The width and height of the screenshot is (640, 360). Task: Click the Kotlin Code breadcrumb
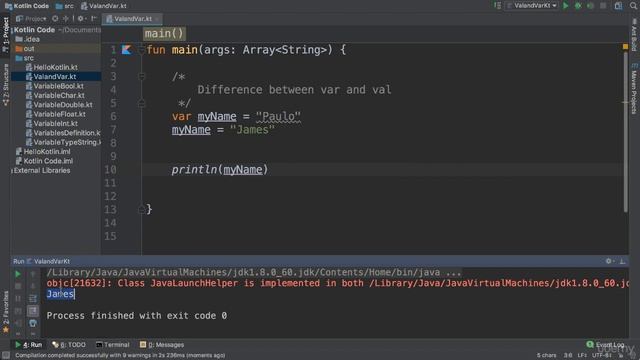27,6
